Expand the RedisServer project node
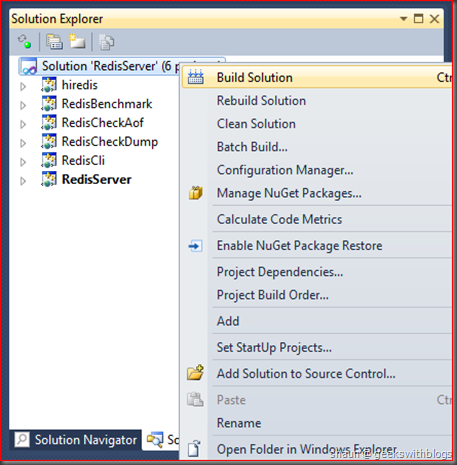This screenshot has width=457, height=465. (x=23, y=181)
